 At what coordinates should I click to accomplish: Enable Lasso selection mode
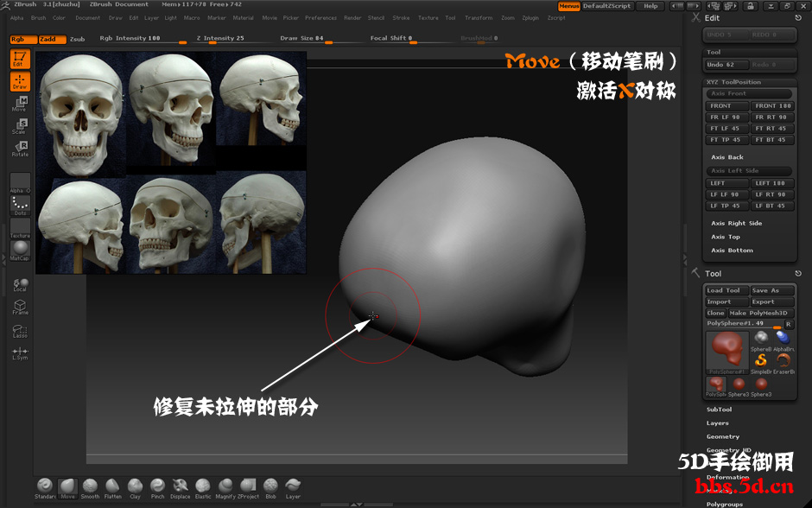20,331
